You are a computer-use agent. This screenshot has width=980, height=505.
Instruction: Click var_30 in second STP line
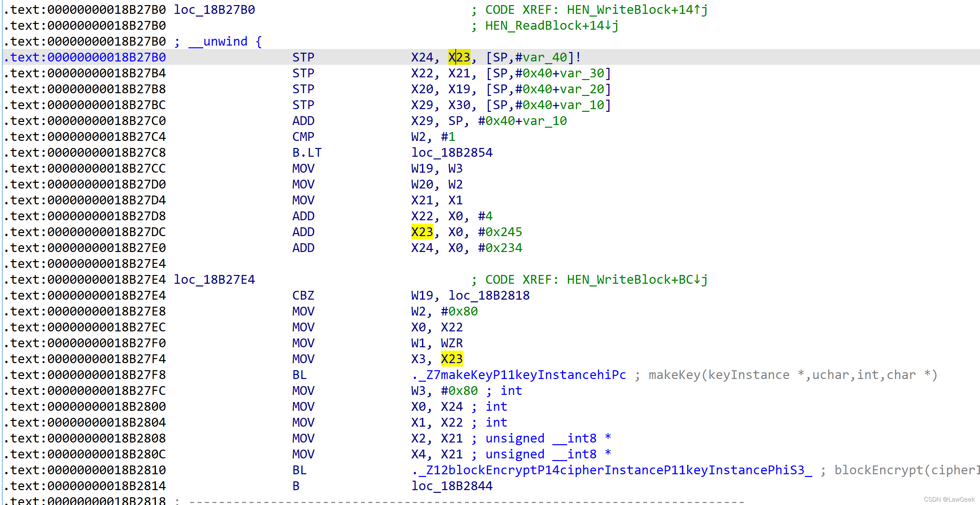[582, 73]
